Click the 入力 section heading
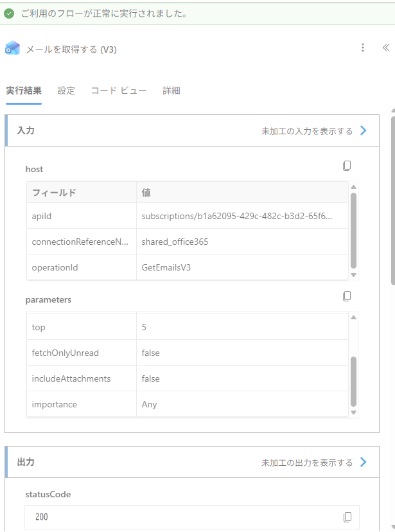Viewport: 395px width, 532px height. coord(26,130)
